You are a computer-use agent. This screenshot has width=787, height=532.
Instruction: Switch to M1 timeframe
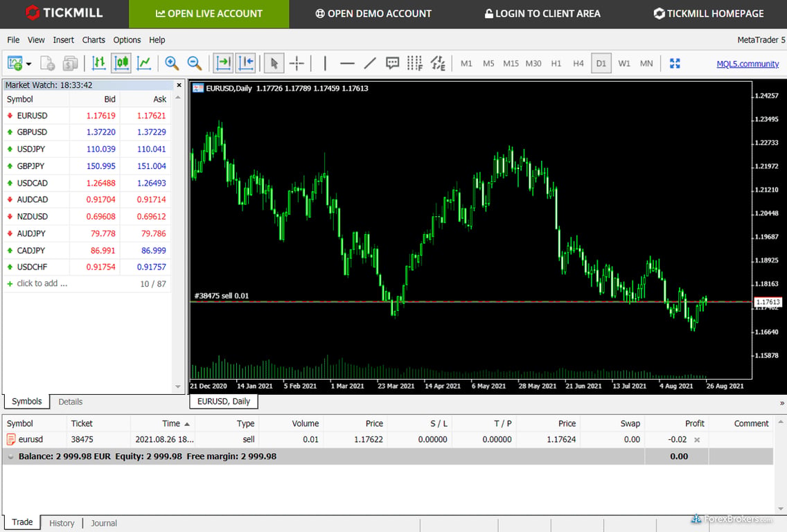click(x=466, y=63)
